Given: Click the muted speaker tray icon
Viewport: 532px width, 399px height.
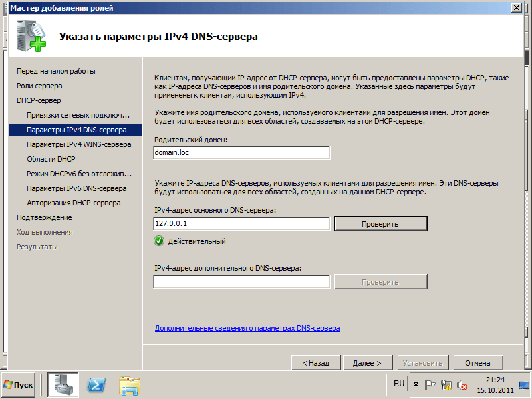Looking at the screenshot, I should click(462, 385).
